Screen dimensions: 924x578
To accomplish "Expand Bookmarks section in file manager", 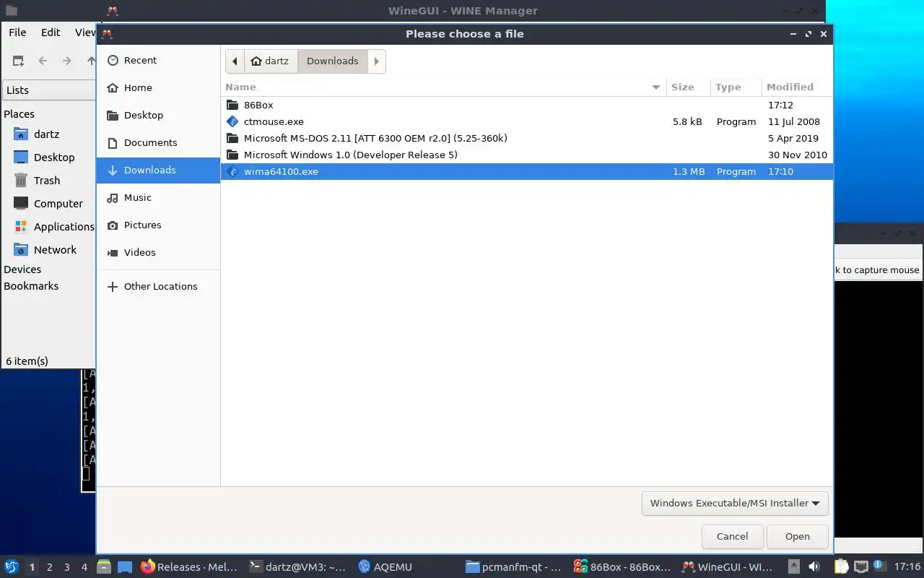I will click(x=31, y=286).
